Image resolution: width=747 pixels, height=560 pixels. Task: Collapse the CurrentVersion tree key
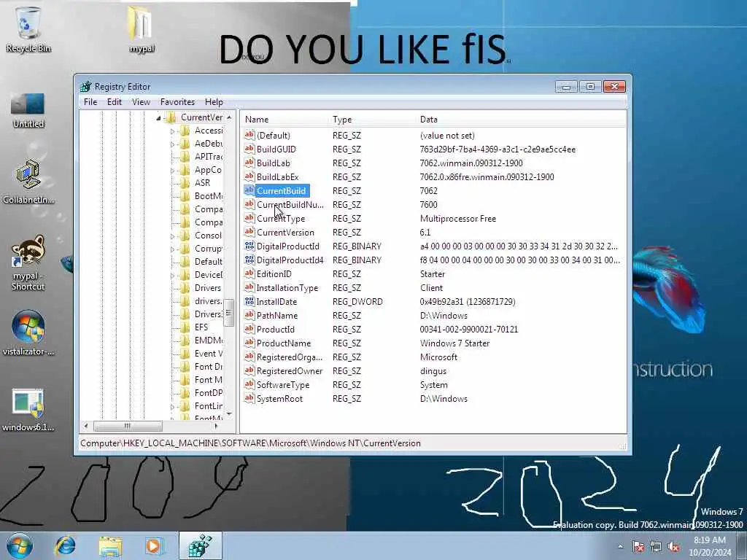158,118
